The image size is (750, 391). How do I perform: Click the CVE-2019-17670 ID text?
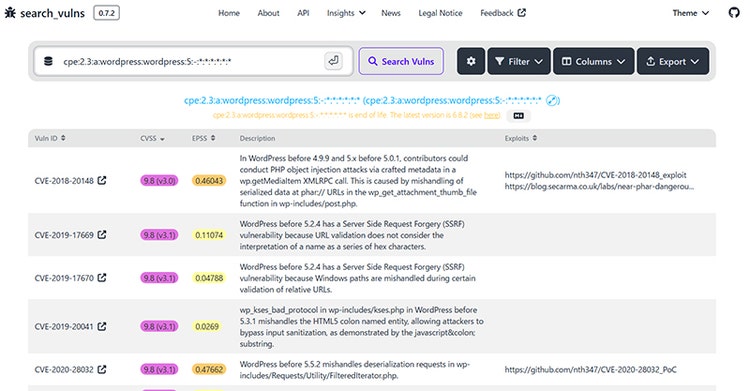[64, 278]
